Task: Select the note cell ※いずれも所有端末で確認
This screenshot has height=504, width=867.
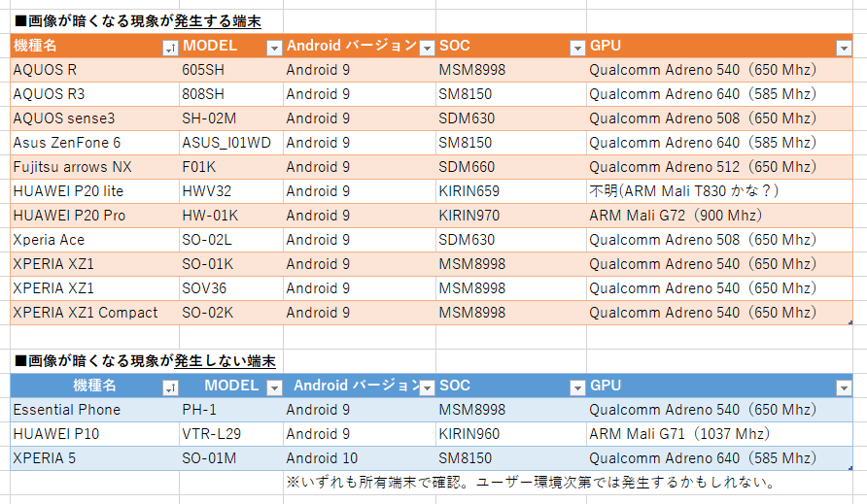Action: pos(531,483)
